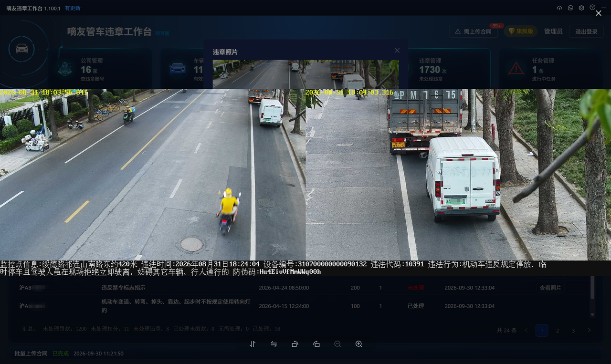Click the car logo icon at left
Screen dimensions: 611x364
point(21,48)
